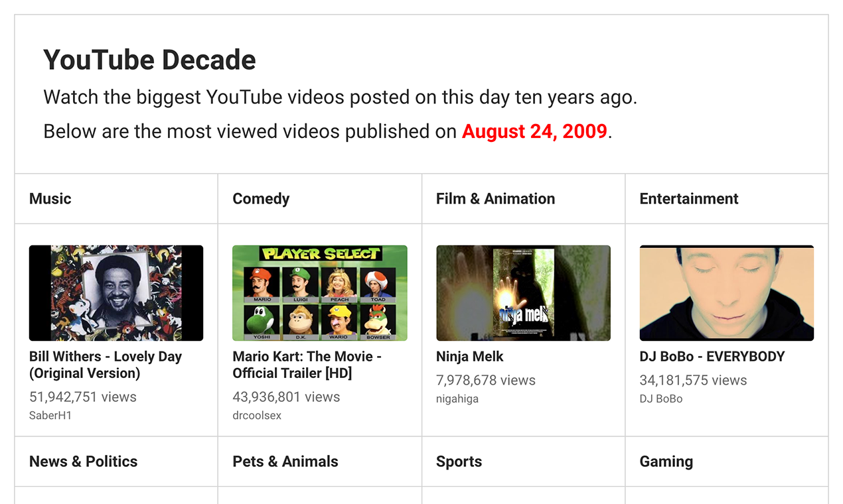The height and width of the screenshot is (504, 843).
Task: Open the nigahiga channel link
Action: point(457,399)
